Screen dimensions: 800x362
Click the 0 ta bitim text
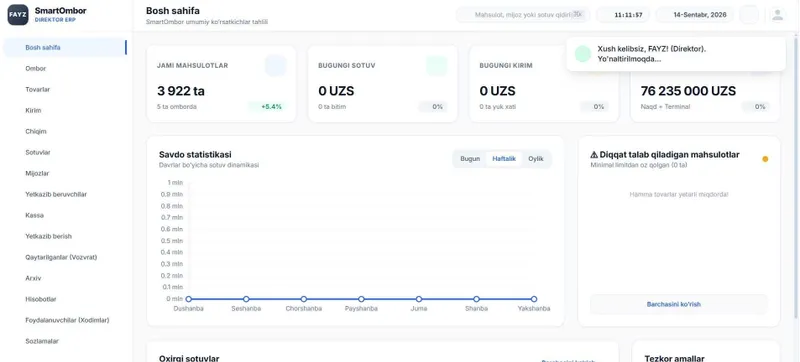coord(332,107)
